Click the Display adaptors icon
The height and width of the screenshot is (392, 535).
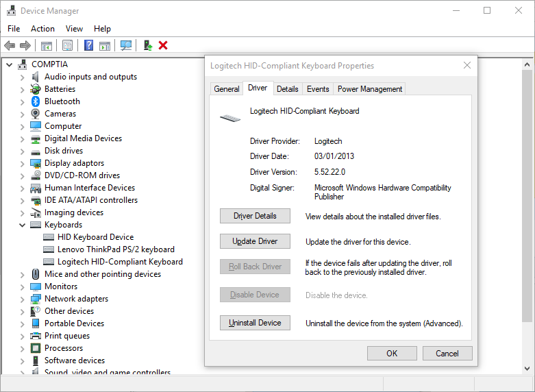click(x=36, y=163)
